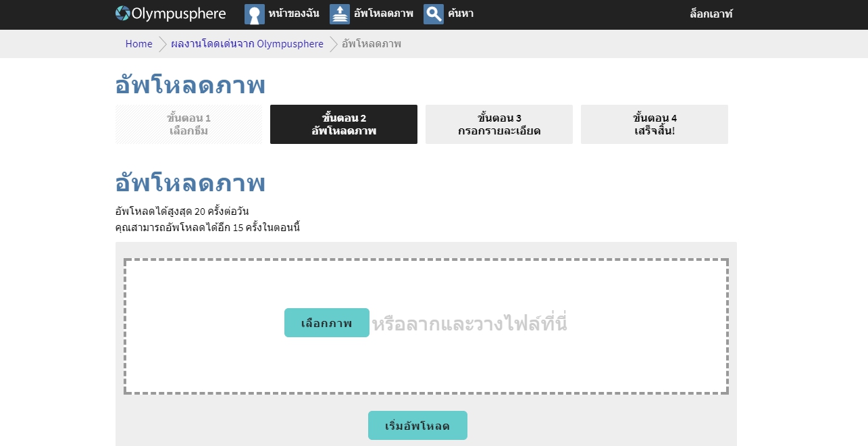Open the อัพโหลดภาพ text link in top navigation

coord(384,14)
